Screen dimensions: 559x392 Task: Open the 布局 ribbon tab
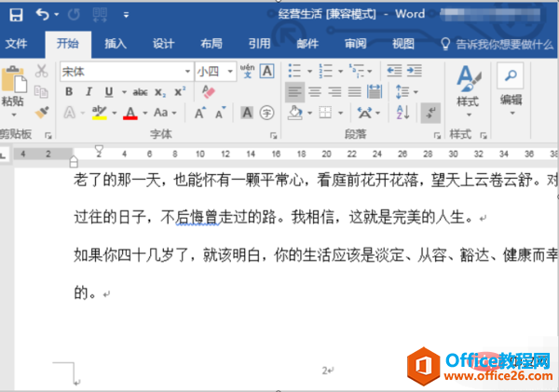[211, 44]
